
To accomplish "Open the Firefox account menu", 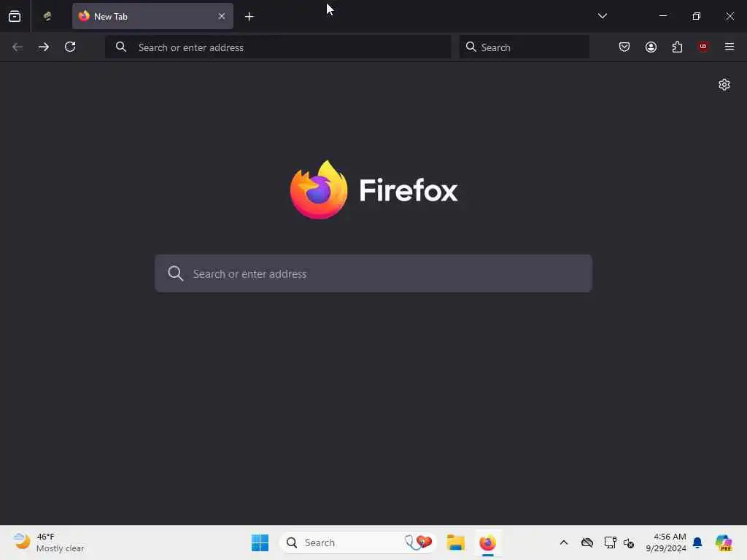I will click(651, 47).
